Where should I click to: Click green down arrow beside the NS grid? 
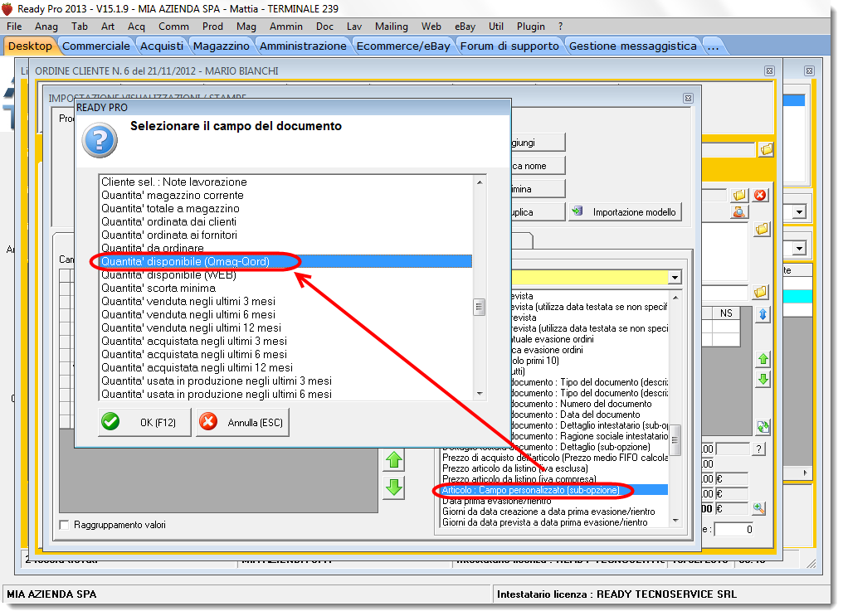pyautogui.click(x=763, y=379)
